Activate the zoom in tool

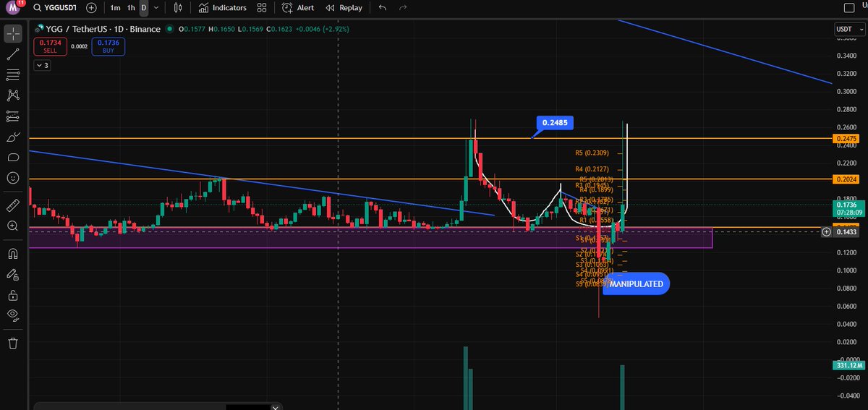coord(12,226)
